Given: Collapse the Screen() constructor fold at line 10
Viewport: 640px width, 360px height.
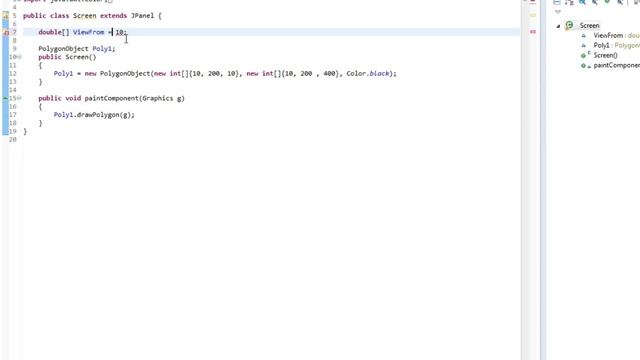Looking at the screenshot, I should pos(19,57).
